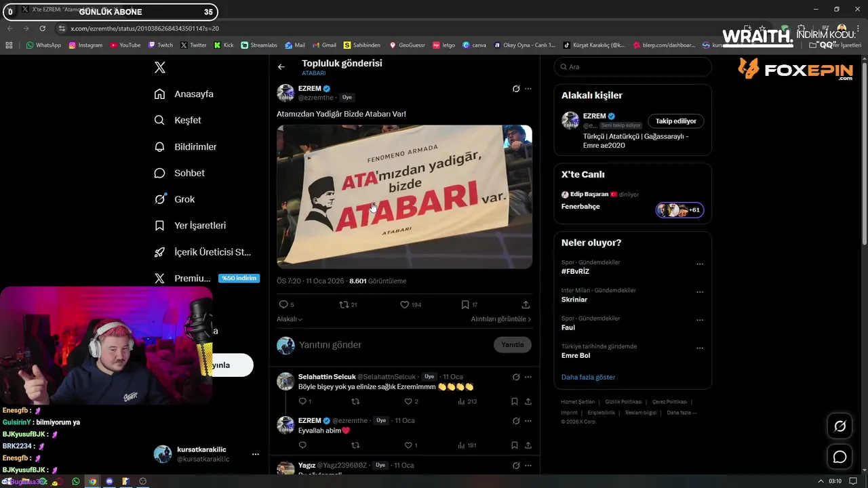
Task: Click Discord icon in Windows taskbar
Action: tap(109, 481)
